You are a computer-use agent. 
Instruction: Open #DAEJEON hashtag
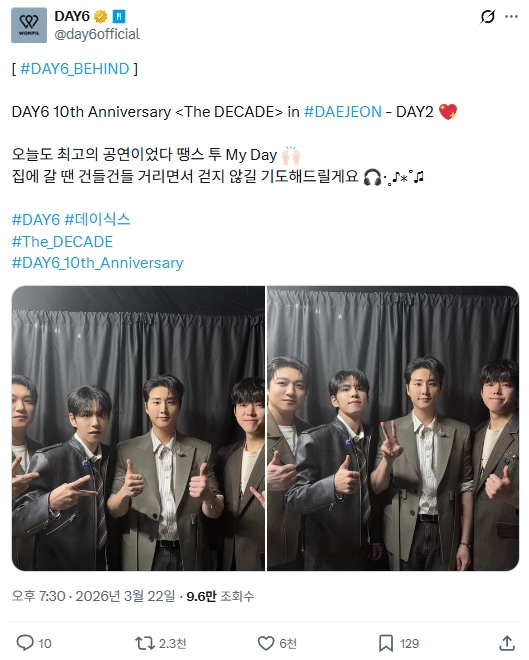[x=343, y=112]
